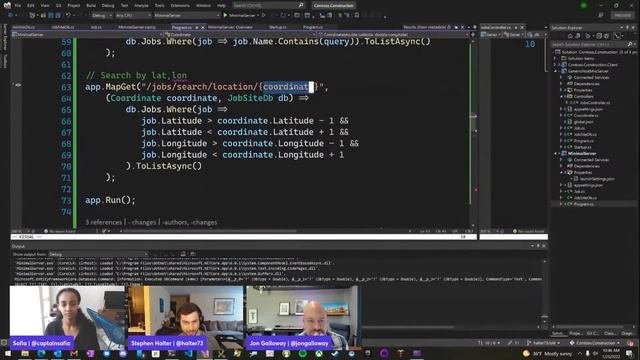
Task: Click the Undo toolbar icon
Action: point(68,16)
